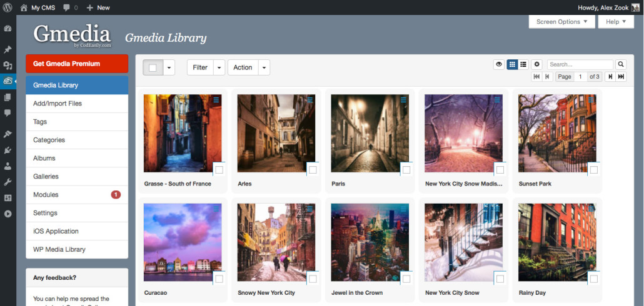
Task: Go to next page icon
Action: [x=610, y=77]
